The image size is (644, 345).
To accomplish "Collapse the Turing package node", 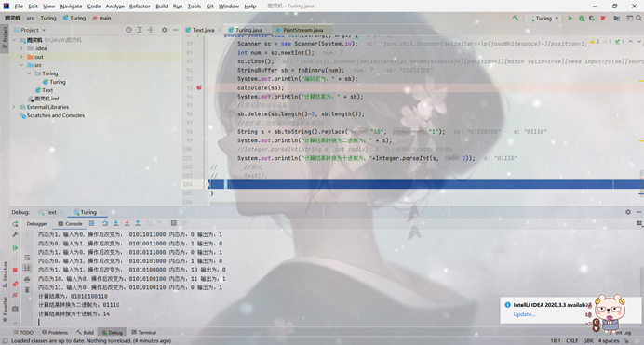I will [x=29, y=73].
